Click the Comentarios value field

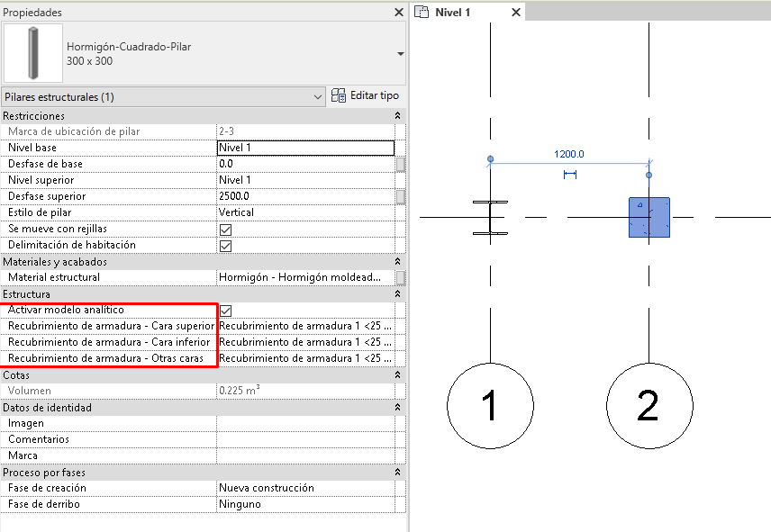(305, 439)
